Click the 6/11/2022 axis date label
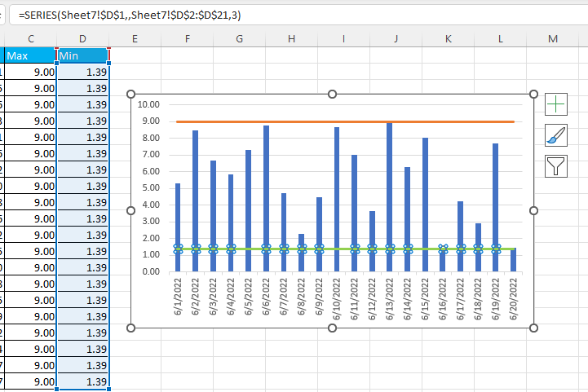588x392 pixels. tap(355, 298)
